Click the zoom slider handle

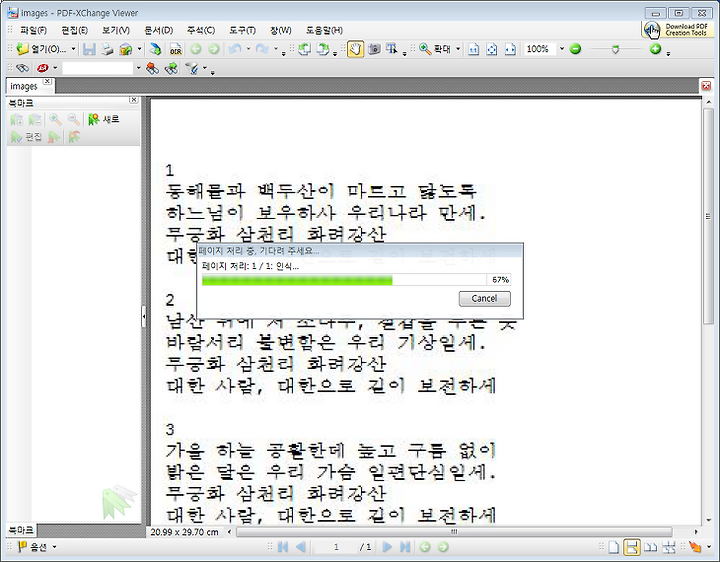point(615,49)
